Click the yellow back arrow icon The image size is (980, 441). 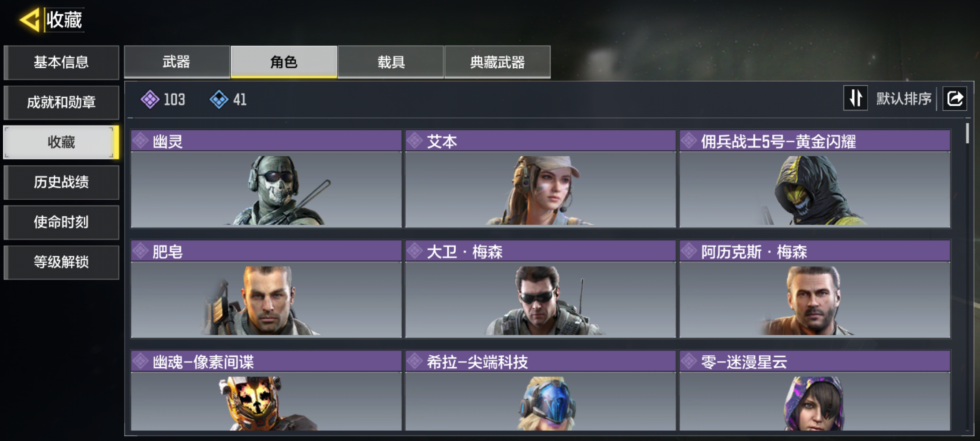point(30,20)
